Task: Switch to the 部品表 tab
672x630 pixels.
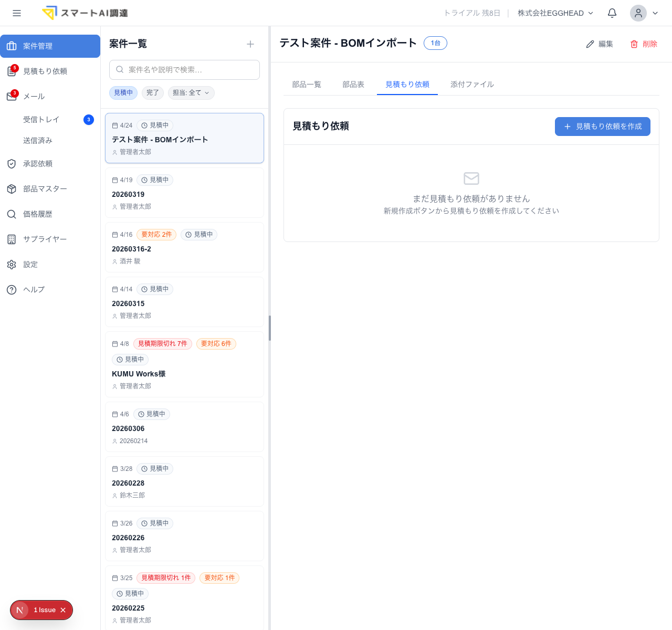Action: [353, 84]
